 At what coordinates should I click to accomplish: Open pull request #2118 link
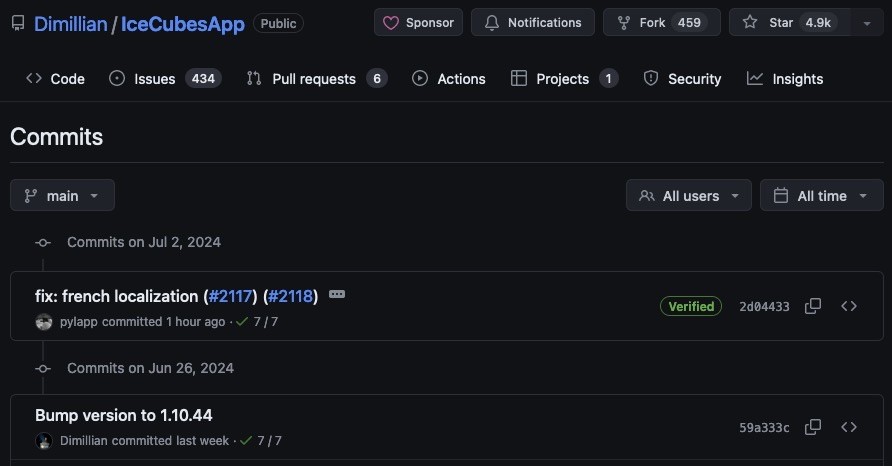pos(290,296)
